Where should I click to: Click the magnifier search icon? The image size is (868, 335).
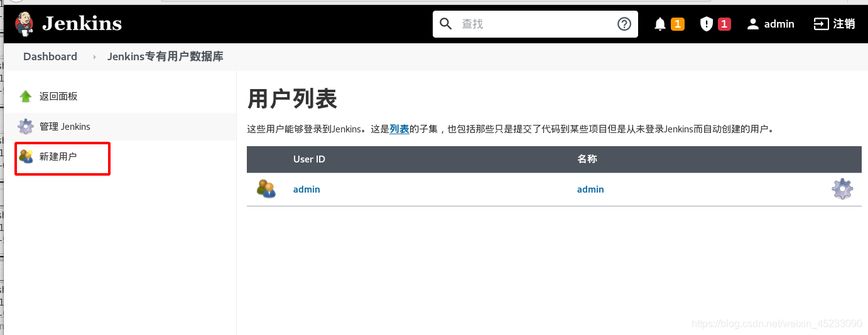tap(446, 24)
